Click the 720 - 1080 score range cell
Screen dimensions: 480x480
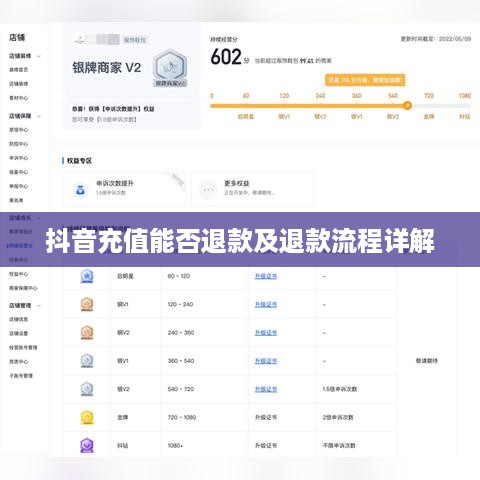tap(182, 417)
